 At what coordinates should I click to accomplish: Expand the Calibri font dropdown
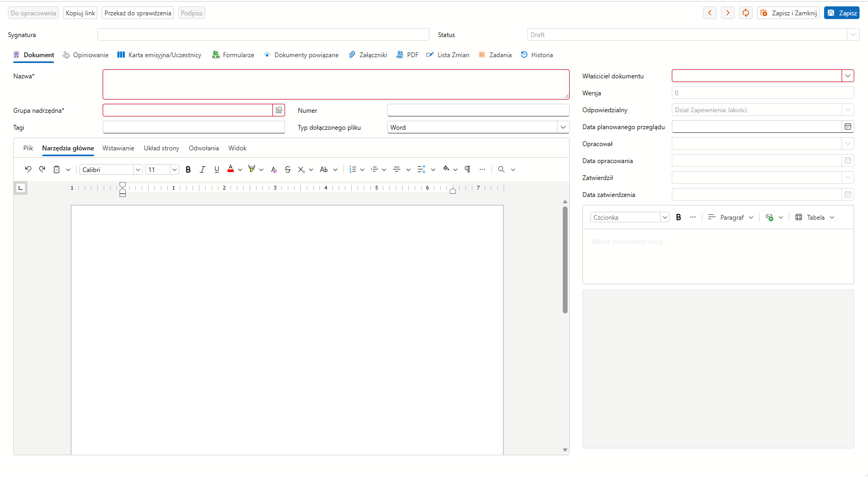pos(138,169)
